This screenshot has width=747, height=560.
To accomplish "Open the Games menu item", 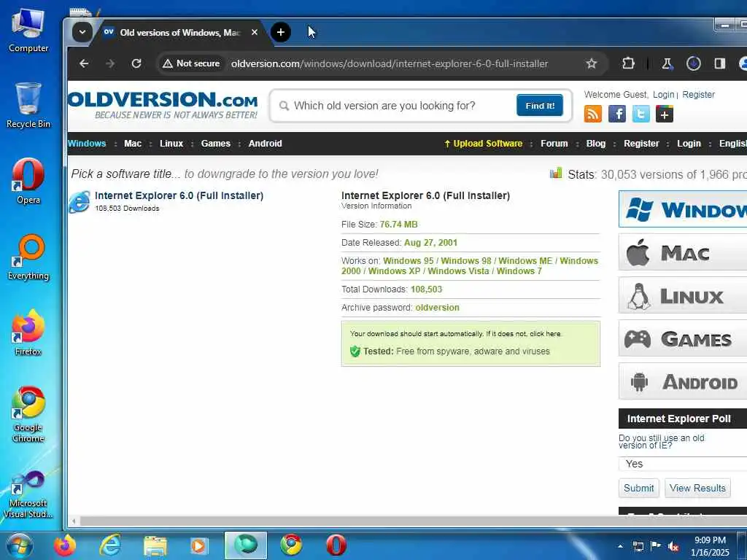I will [215, 144].
